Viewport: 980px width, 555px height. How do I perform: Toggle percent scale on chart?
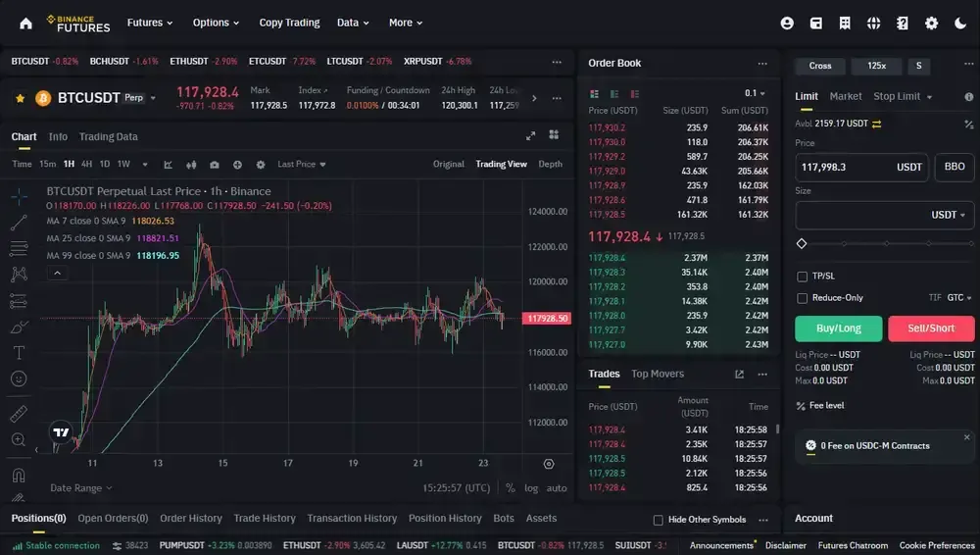(x=510, y=488)
